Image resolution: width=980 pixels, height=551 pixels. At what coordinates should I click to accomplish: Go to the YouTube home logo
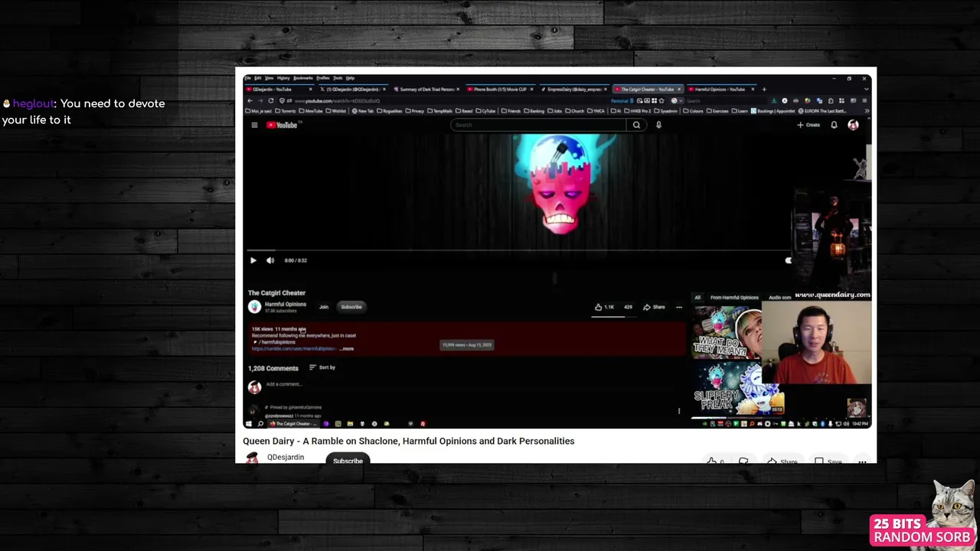pyautogui.click(x=282, y=126)
